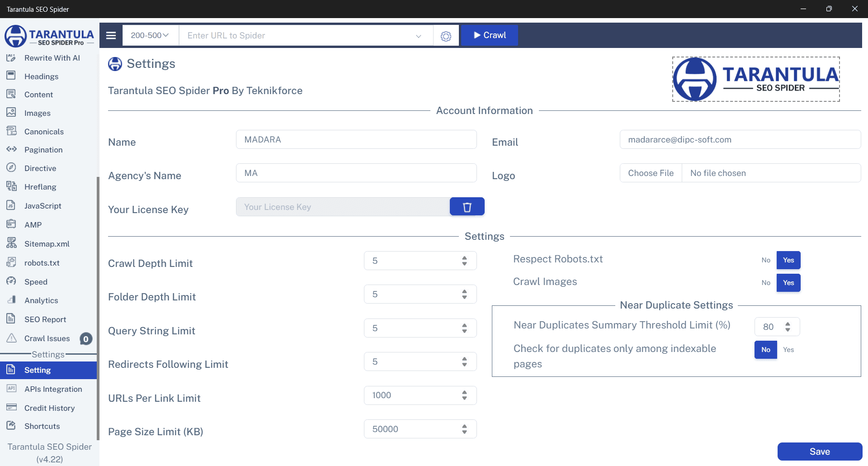Set Crawl Images toggle to No
The image size is (868, 466).
click(x=765, y=283)
